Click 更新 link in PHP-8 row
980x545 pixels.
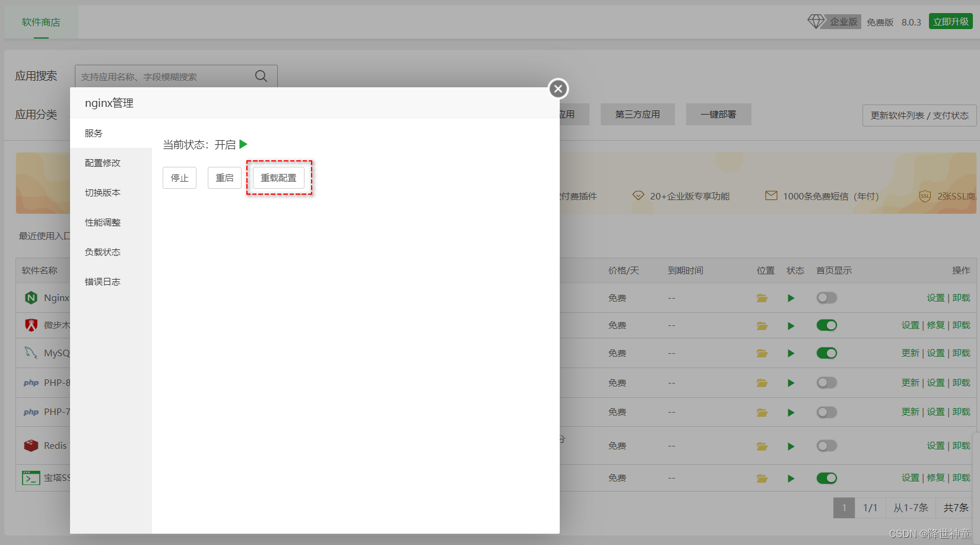pyautogui.click(x=910, y=382)
